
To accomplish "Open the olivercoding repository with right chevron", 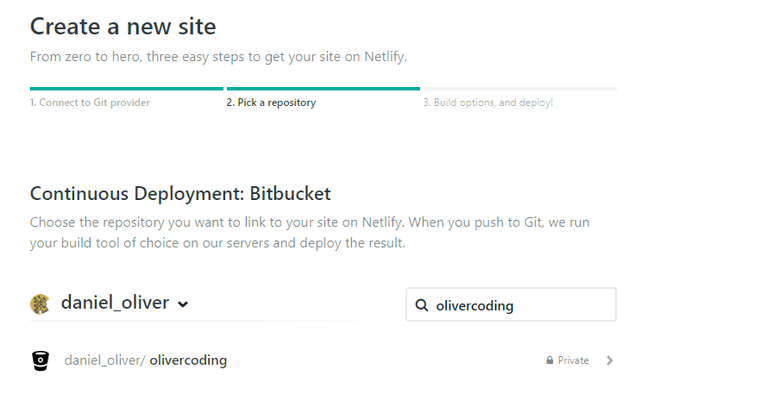I will (x=610, y=360).
